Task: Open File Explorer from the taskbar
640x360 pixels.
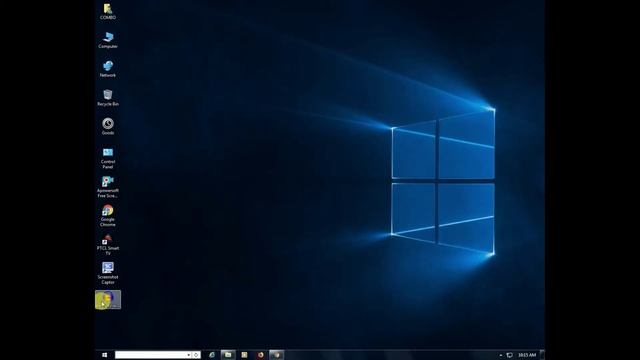Action: tap(228, 355)
